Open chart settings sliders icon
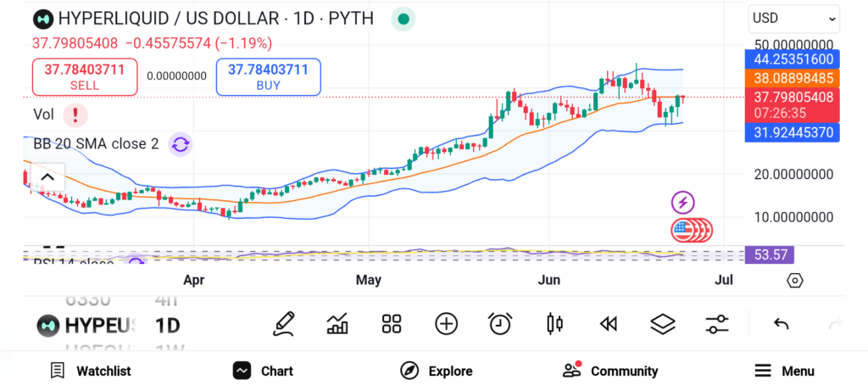Viewport: 868px width, 391px height. pos(717,324)
